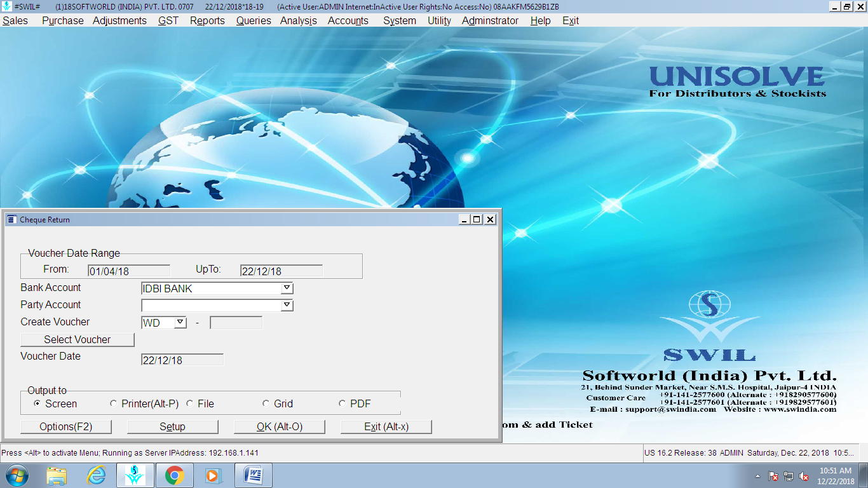This screenshot has width=868, height=488.
Task: Open the Sales menu
Action: (x=15, y=20)
